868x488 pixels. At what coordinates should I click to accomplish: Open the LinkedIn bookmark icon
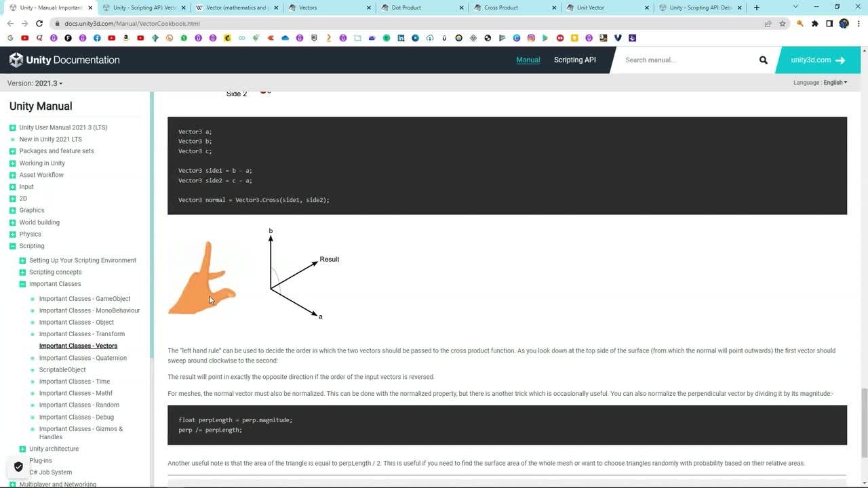[x=401, y=38]
